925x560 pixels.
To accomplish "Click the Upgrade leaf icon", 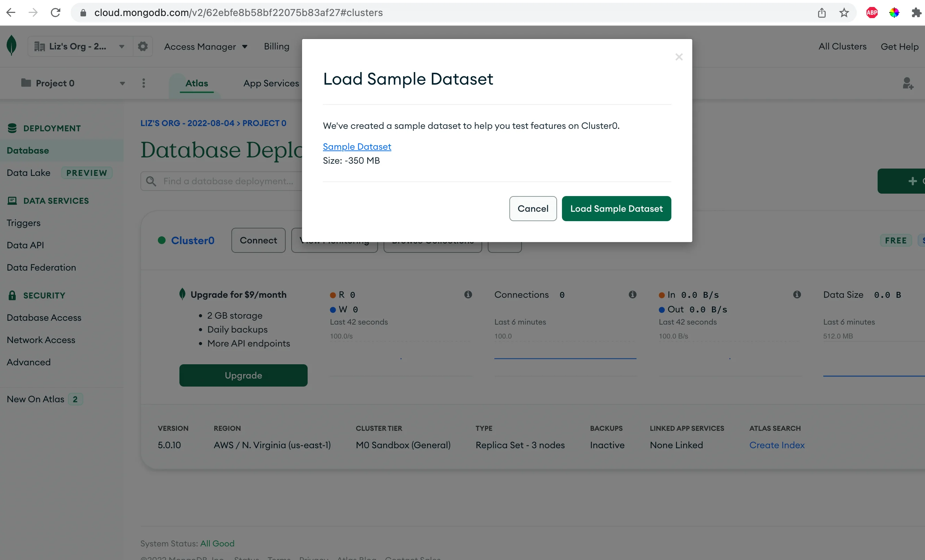I will click(183, 294).
